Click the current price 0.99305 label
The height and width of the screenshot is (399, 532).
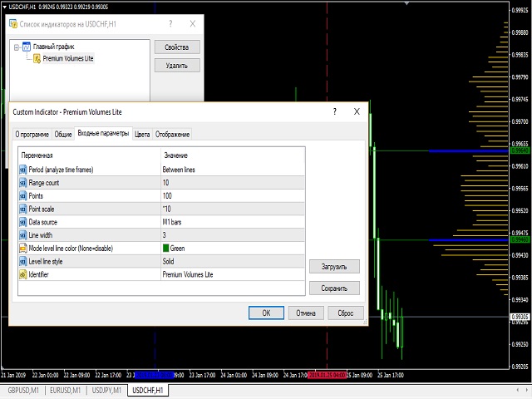coord(520,317)
